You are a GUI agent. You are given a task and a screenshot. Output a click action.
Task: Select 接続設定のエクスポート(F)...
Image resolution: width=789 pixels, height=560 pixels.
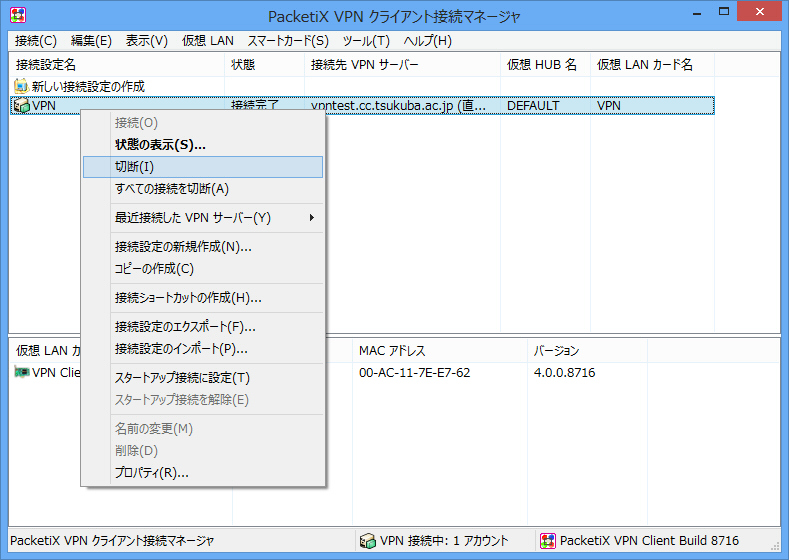tap(203, 327)
